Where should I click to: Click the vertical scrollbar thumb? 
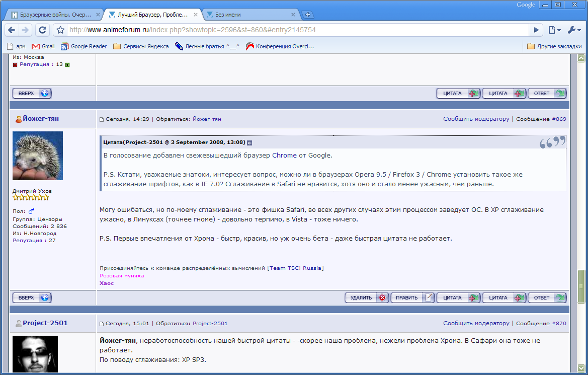point(581,286)
